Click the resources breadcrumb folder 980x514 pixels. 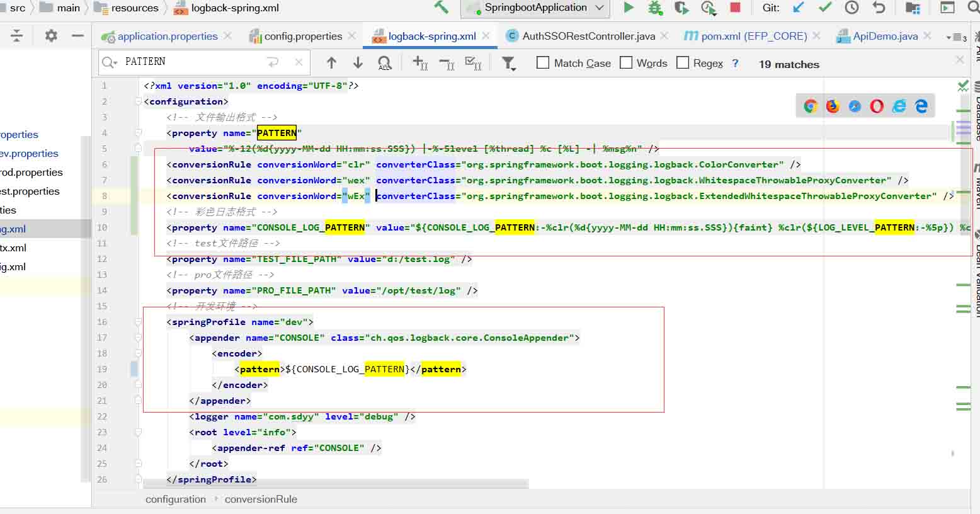[x=134, y=8]
